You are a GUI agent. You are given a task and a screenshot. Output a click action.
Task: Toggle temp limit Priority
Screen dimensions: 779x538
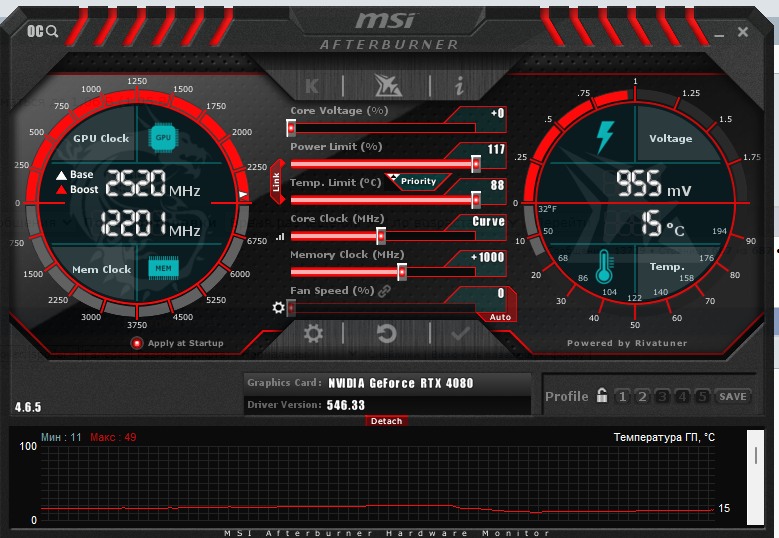point(418,181)
